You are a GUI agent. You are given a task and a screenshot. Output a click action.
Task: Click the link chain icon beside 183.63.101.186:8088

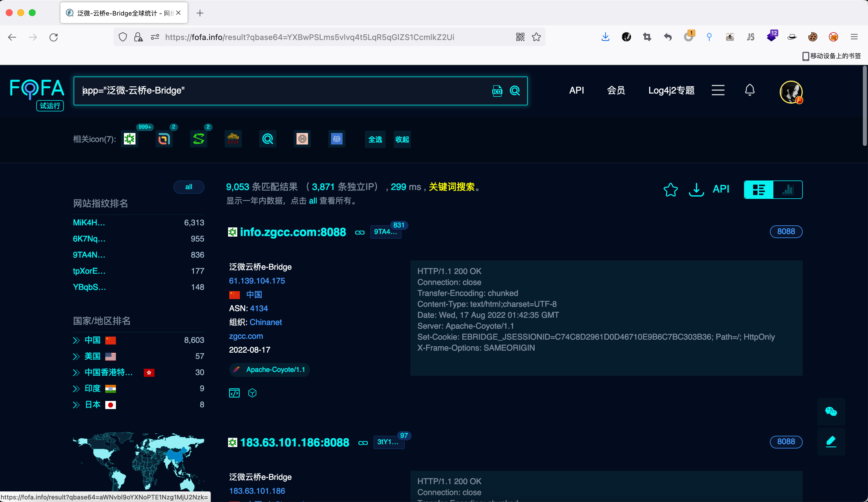[363, 443]
